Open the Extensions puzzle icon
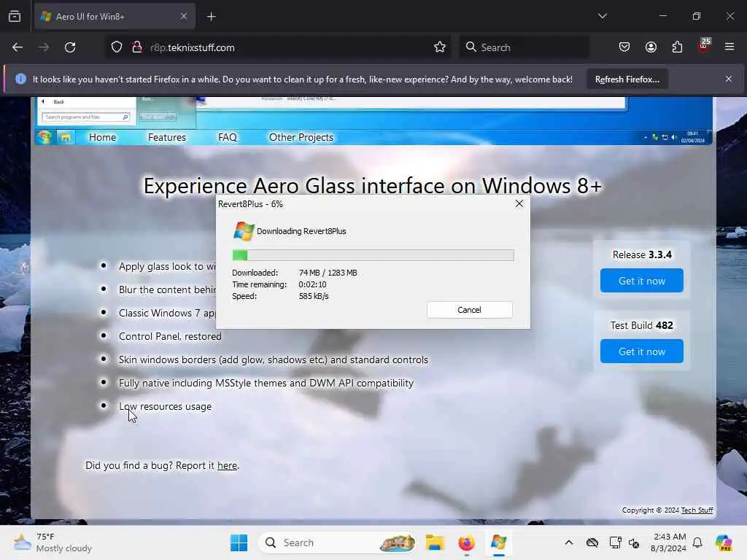Screen dimensions: 747x560 point(677,47)
